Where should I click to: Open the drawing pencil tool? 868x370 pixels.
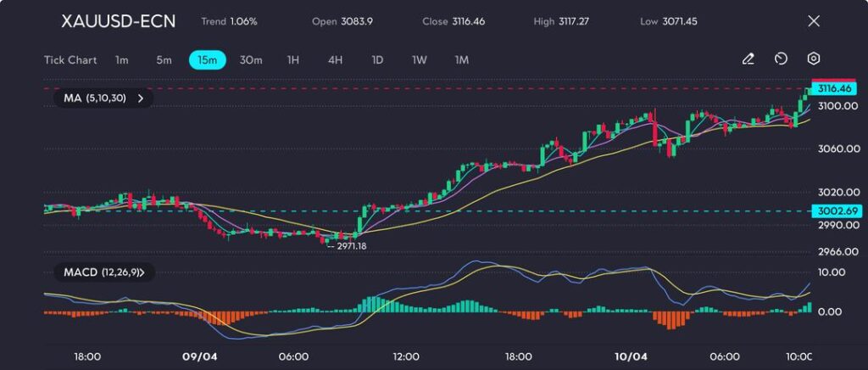(x=748, y=59)
